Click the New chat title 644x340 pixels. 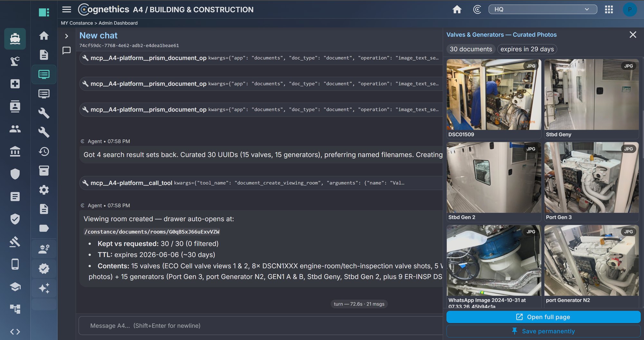[98, 35]
